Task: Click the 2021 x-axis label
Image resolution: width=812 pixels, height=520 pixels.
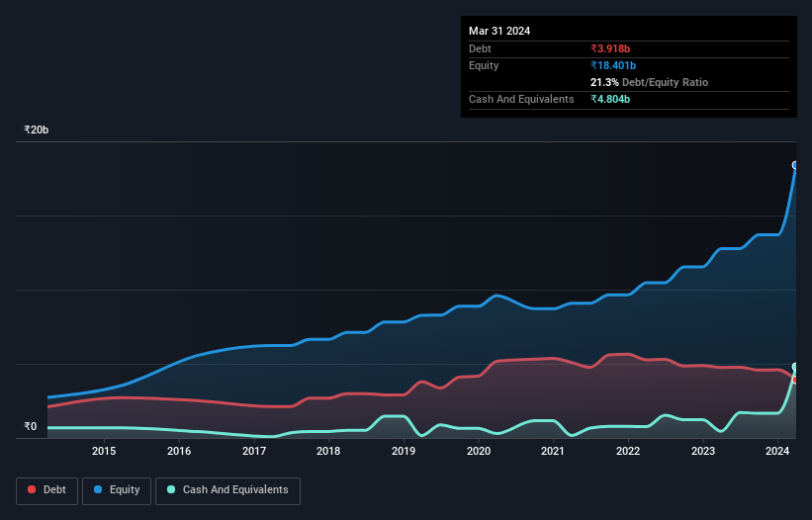Action: point(553,451)
